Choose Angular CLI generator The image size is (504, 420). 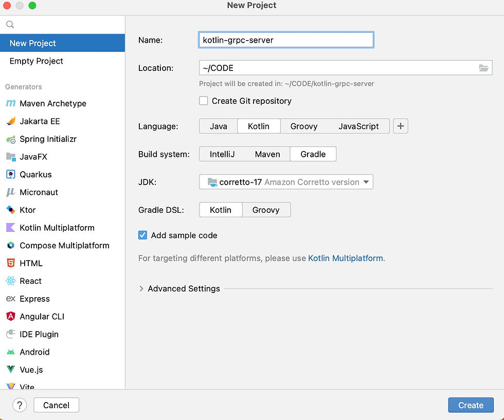[62, 317]
